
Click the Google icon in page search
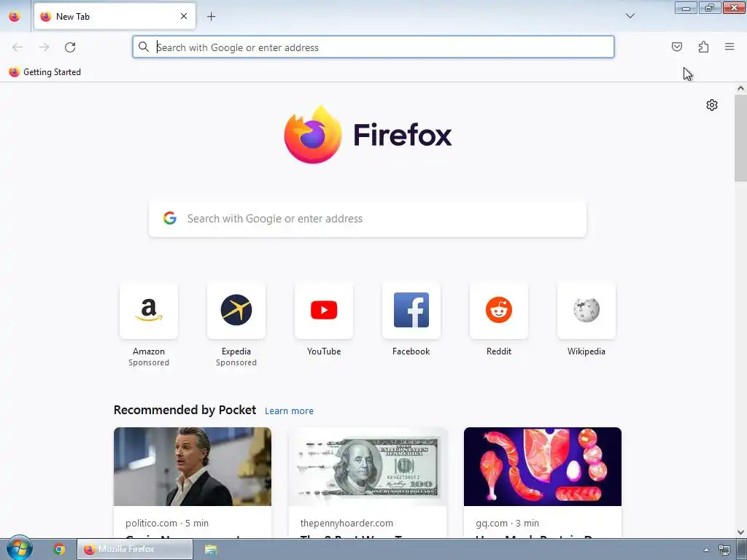[170, 218]
